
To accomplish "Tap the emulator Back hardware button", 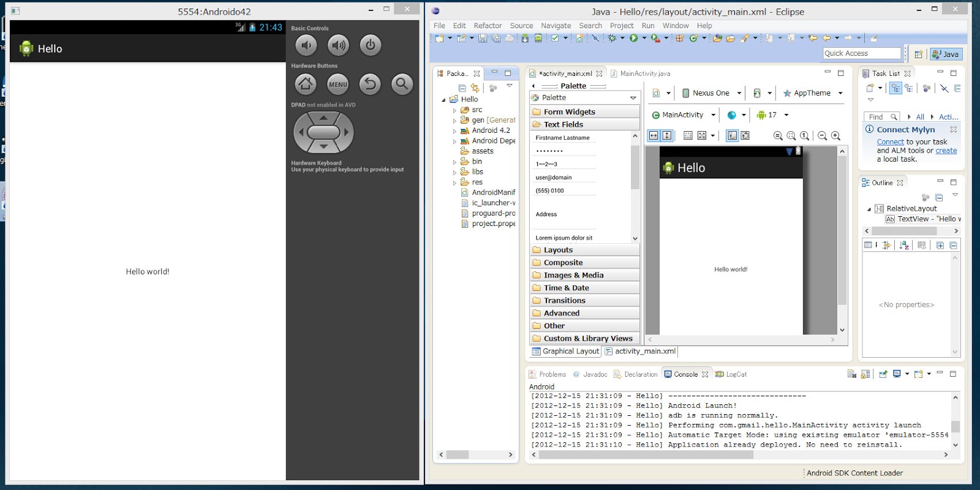I will click(x=370, y=84).
